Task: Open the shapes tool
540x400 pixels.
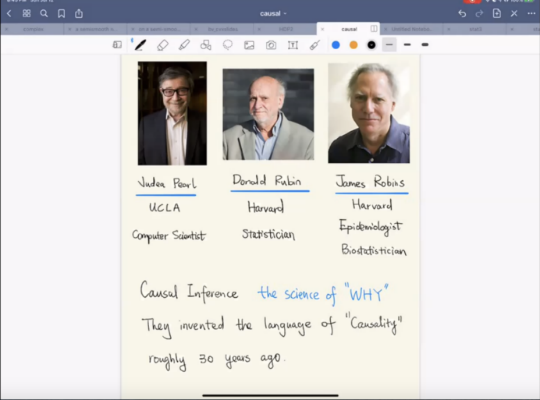Action: coord(206,45)
